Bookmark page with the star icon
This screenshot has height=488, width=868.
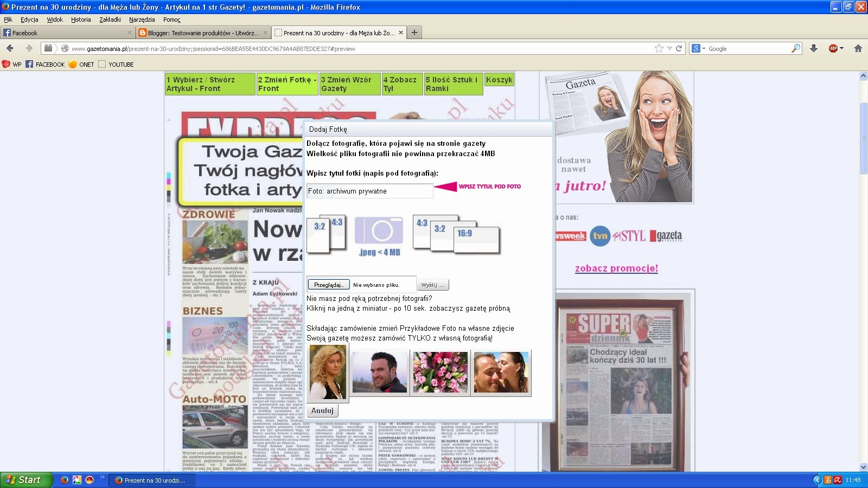(x=659, y=48)
